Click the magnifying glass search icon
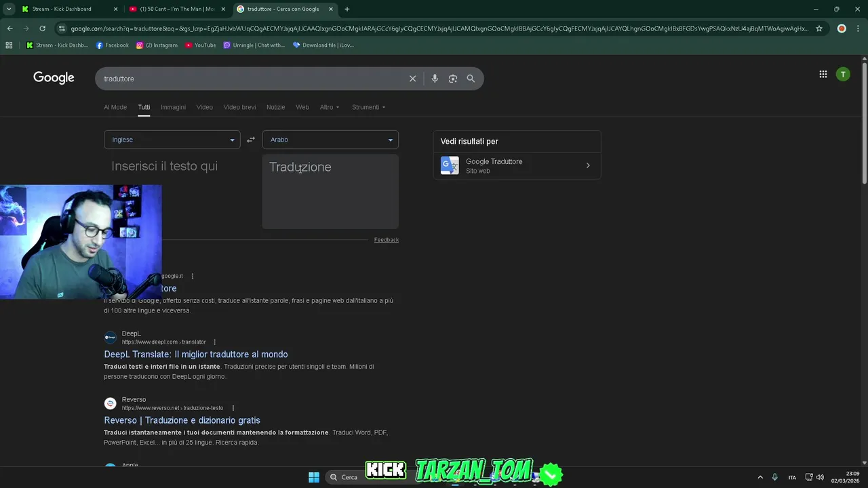The width and height of the screenshot is (868, 488). (471, 79)
